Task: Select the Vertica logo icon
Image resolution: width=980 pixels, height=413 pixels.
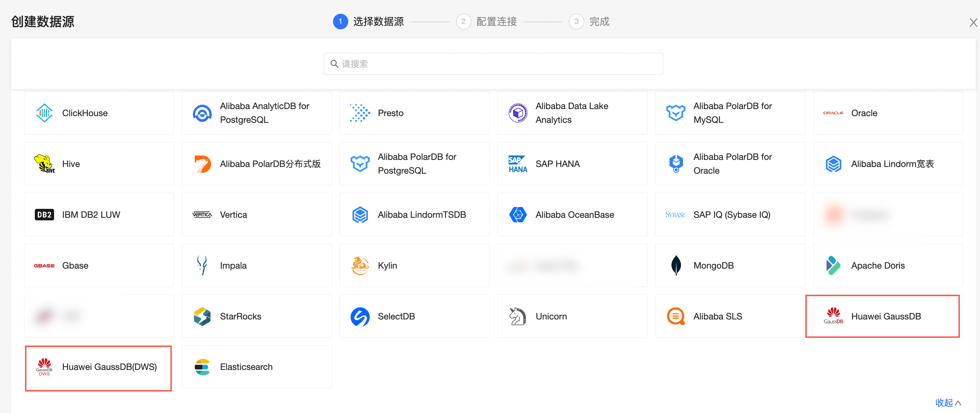Action: 202,215
